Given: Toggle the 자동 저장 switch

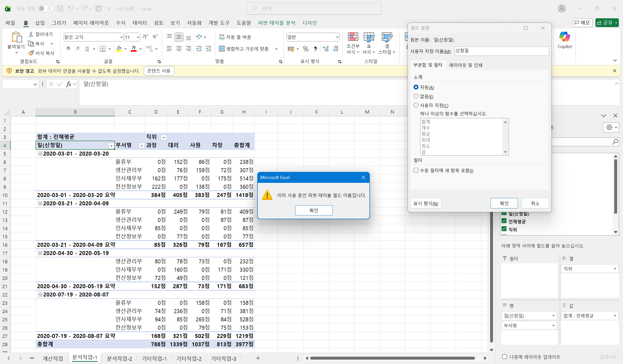Looking at the screenshot, I should (x=46, y=9).
